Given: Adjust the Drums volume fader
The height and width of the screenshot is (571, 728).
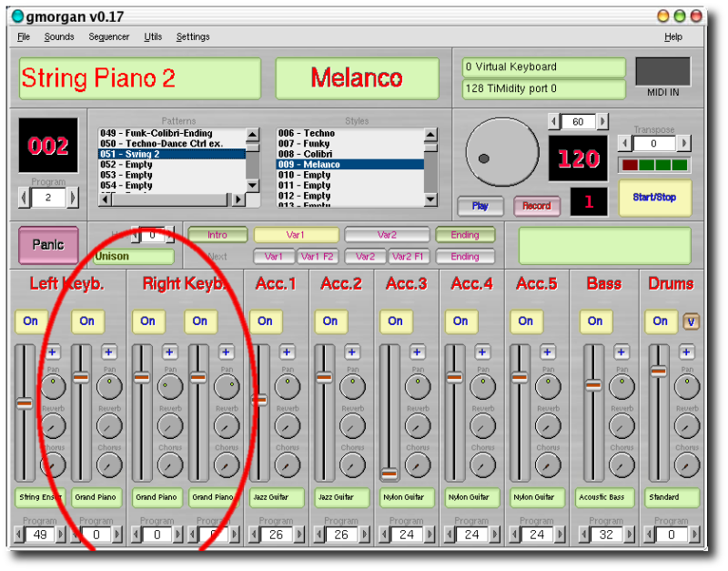Looking at the screenshot, I should (658, 371).
